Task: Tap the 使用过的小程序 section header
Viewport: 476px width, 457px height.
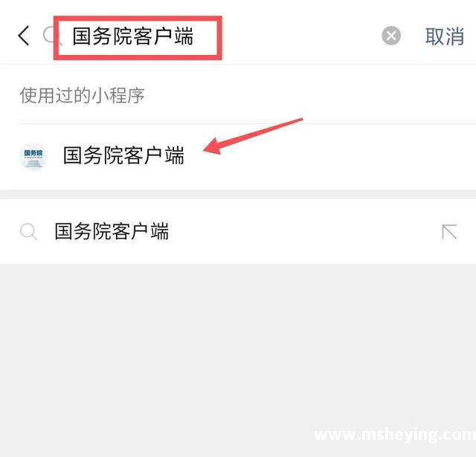Action: click(x=82, y=95)
